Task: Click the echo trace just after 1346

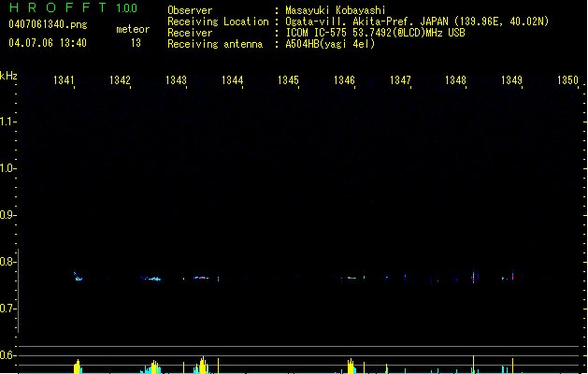Action: click(x=351, y=278)
